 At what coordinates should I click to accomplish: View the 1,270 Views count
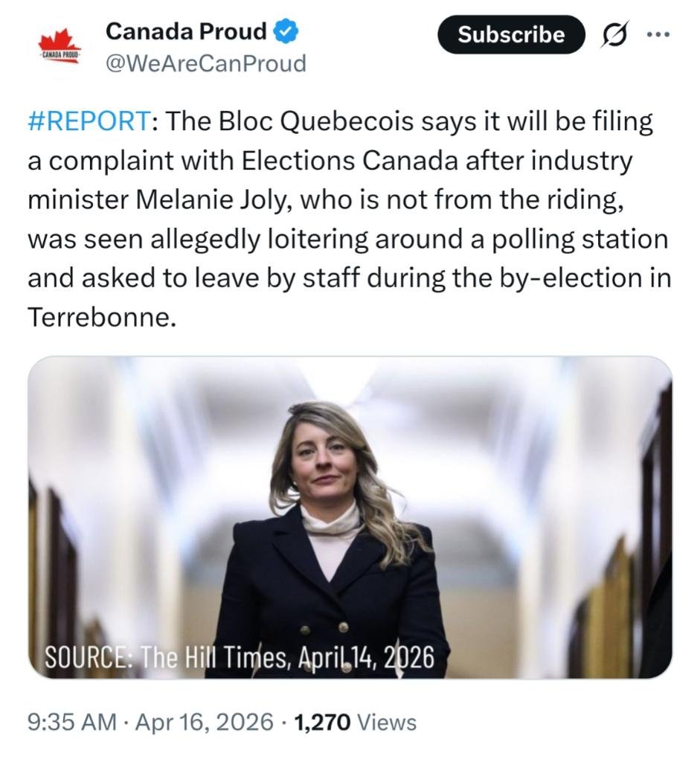[x=356, y=722]
